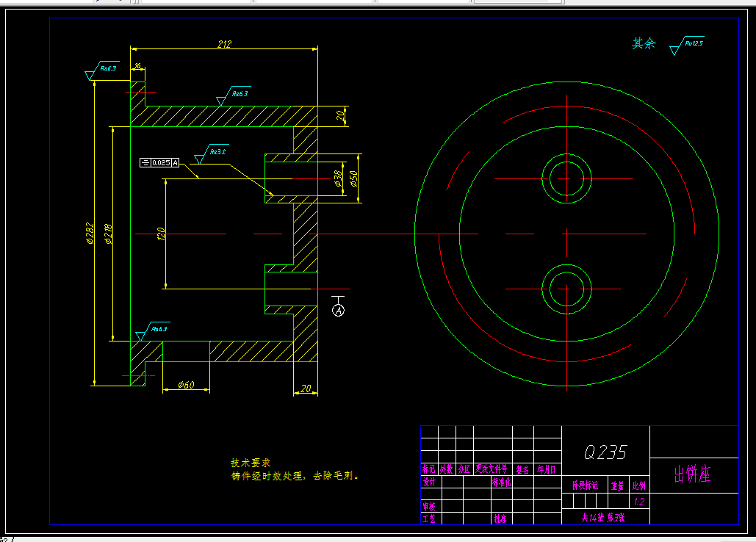
Task: Click the 分区 title block cell
Action: coord(464,469)
